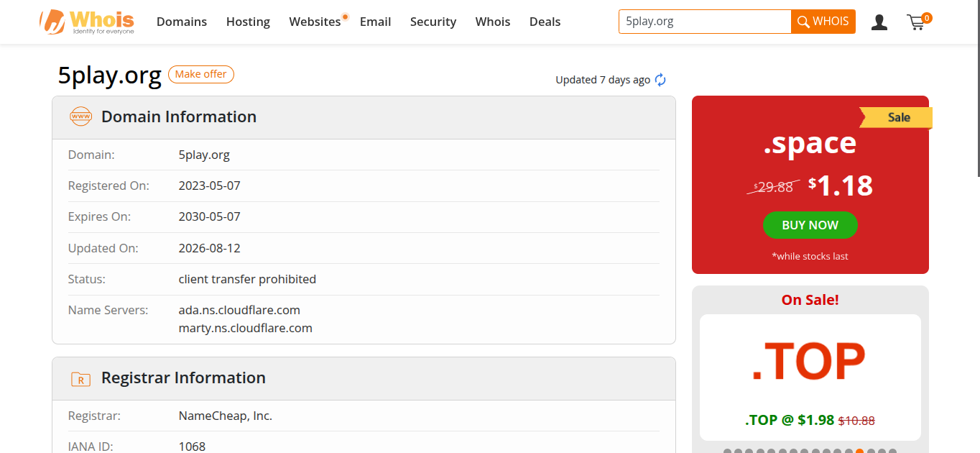Click the Status: label
980x453 pixels.
coord(87,279)
